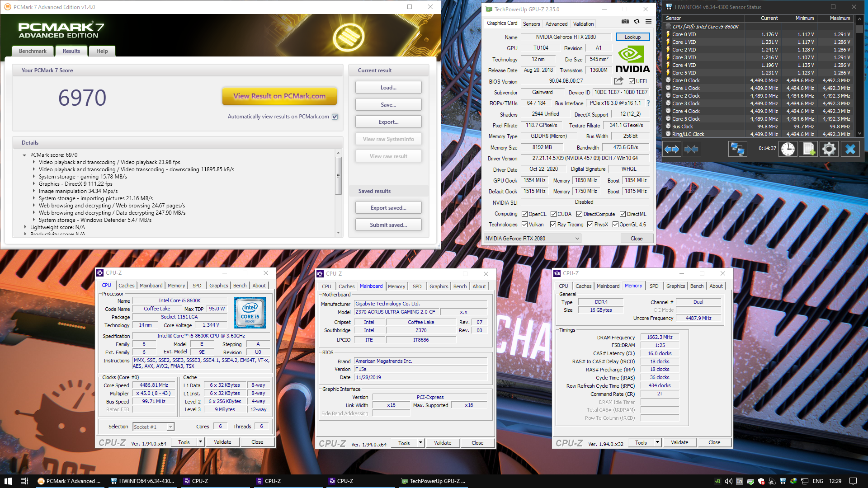Click HWiNFO expand columns arrows icon
This screenshot has width=868, height=488.
672,149
